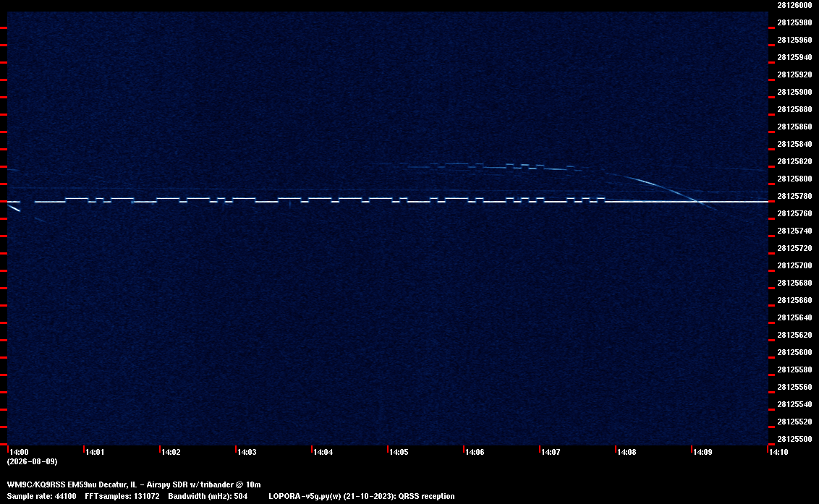Click frequency value 28125640
Image resolution: width=819 pixels, height=504 pixels.
tap(794, 317)
